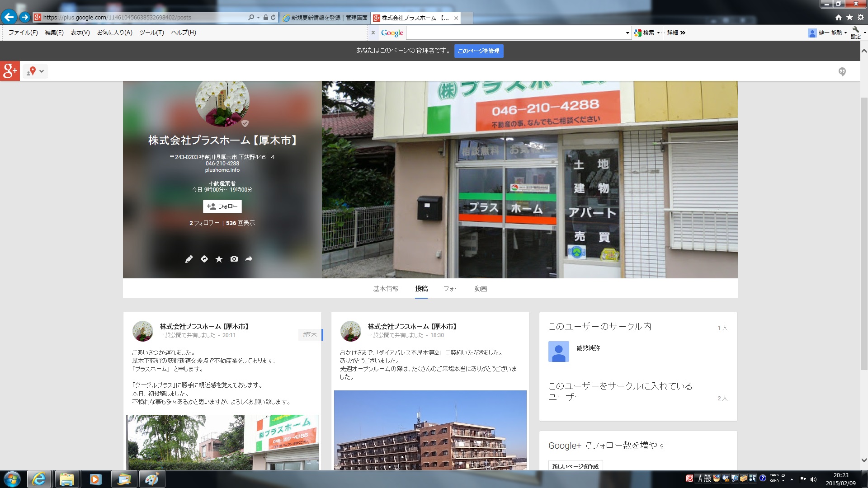This screenshot has width=868, height=488.
Task: Open the IE Home icon
Action: [x=839, y=18]
